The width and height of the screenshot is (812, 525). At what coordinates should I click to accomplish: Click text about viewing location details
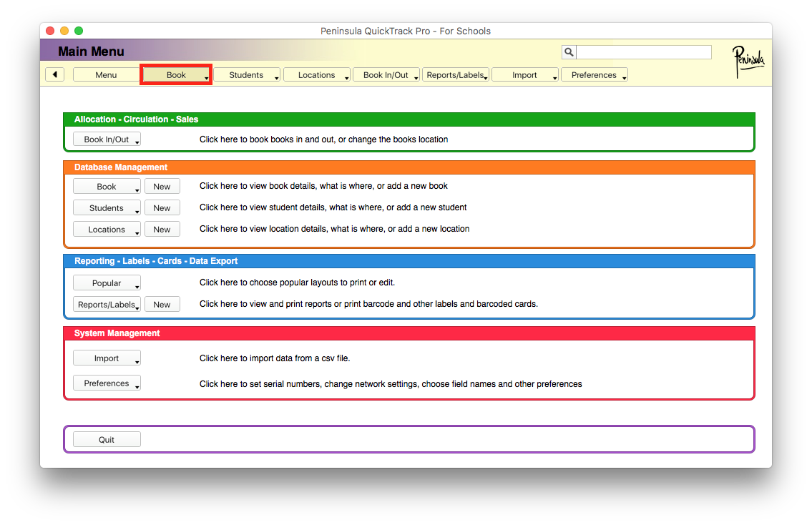coord(335,229)
